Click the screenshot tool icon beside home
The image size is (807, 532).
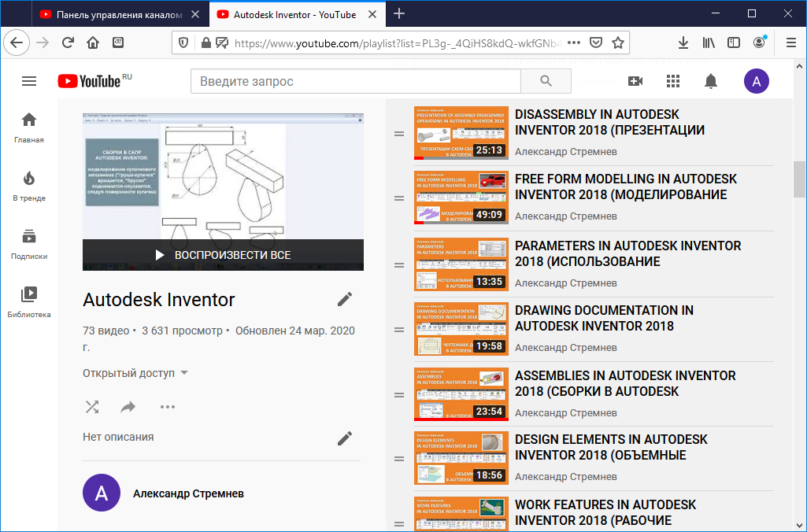(118, 42)
